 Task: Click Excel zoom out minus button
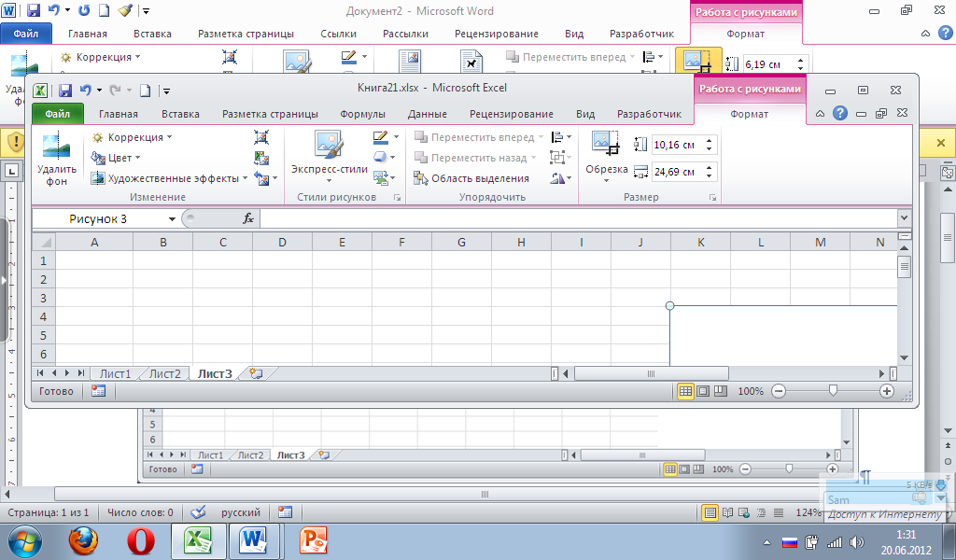click(x=779, y=391)
